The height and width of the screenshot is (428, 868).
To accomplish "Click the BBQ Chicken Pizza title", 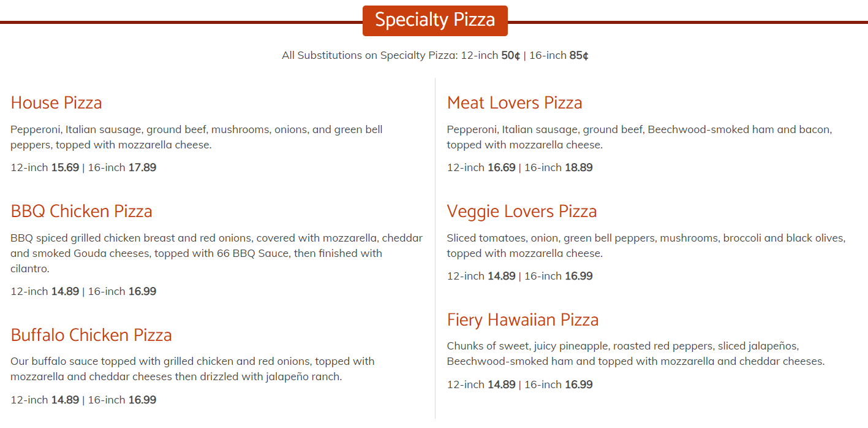I will click(x=81, y=211).
